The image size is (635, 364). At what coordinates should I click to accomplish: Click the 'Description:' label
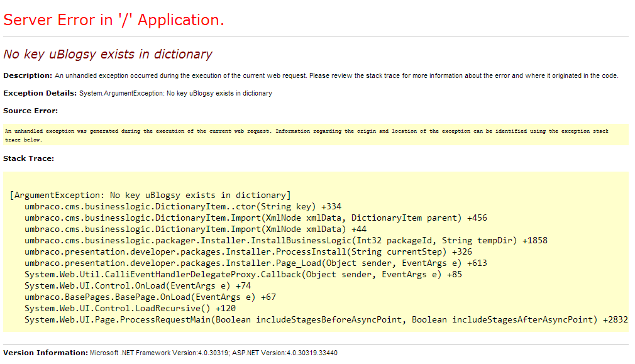point(28,75)
